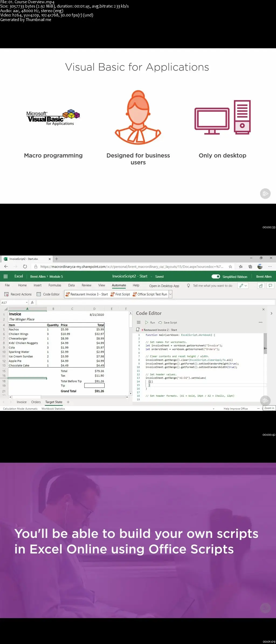Open the Formulas ribbon tab

55,285
